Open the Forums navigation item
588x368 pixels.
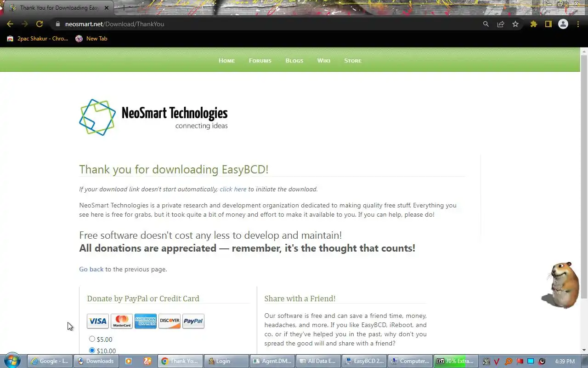pos(260,60)
